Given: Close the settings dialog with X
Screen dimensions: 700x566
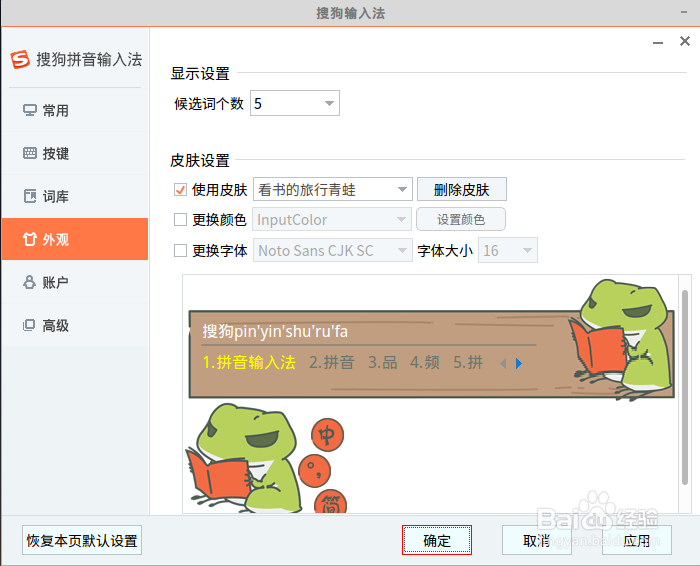Looking at the screenshot, I should 685,41.
